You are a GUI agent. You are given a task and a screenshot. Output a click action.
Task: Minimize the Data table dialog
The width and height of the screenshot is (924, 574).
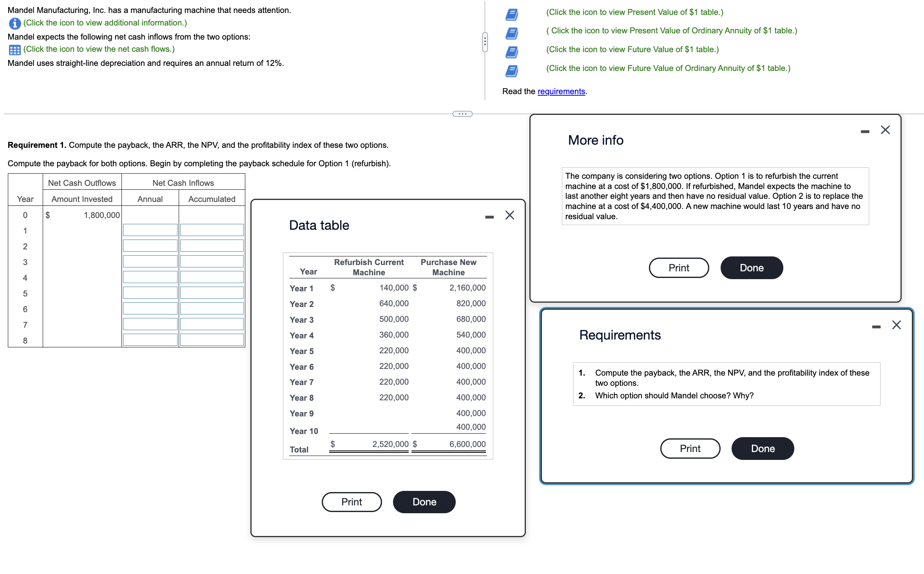[489, 217]
